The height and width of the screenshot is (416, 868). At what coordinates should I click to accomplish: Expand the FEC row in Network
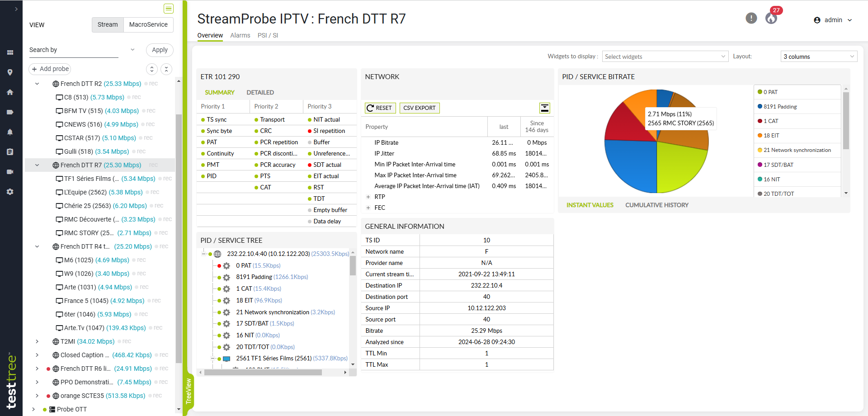coord(368,208)
